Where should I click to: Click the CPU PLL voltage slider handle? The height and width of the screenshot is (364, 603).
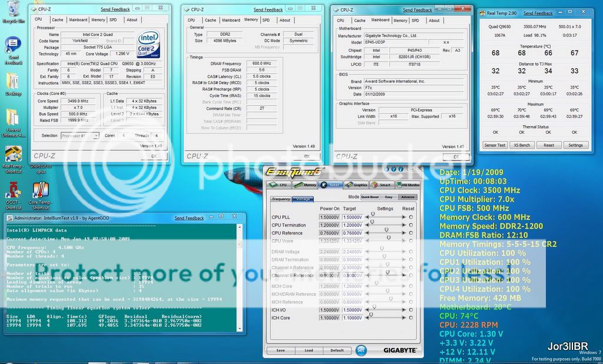[373, 215]
